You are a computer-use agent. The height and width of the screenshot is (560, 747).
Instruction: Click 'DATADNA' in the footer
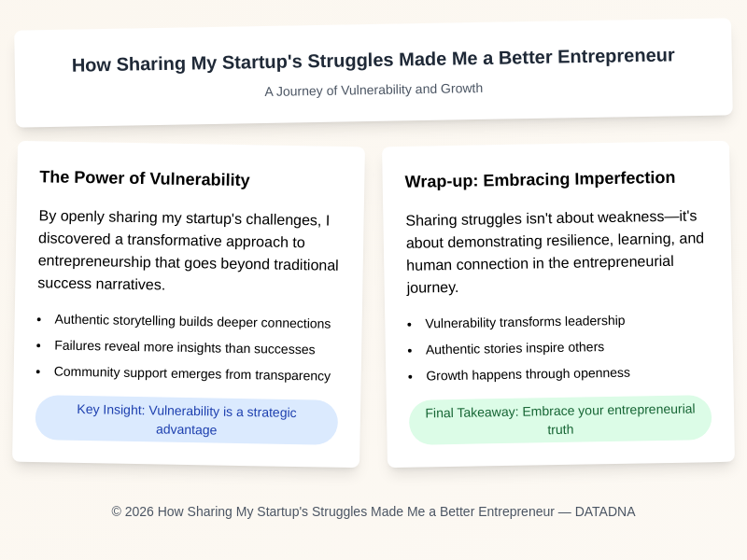tap(605, 511)
